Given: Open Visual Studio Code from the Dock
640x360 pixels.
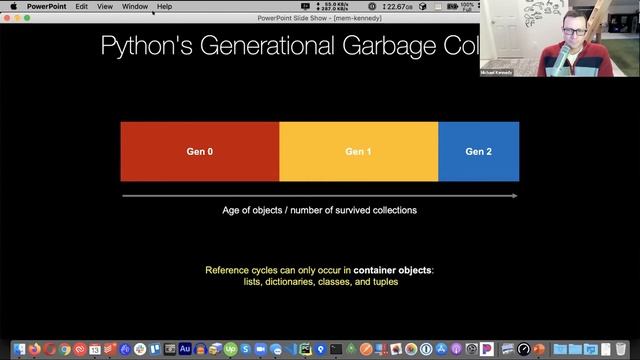Looking at the screenshot, I should 291,349.
